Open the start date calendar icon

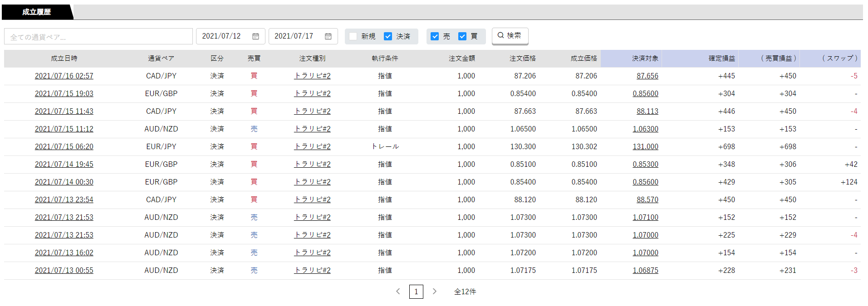pyautogui.click(x=255, y=36)
